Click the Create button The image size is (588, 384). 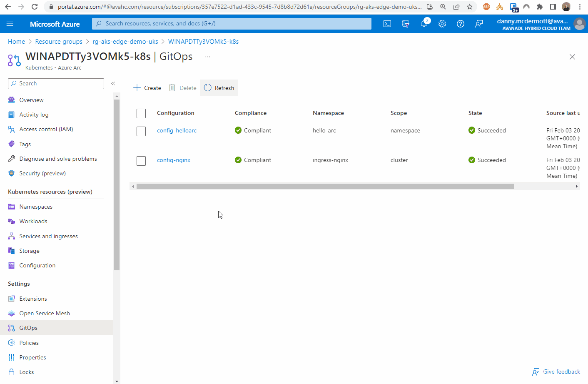pos(147,88)
